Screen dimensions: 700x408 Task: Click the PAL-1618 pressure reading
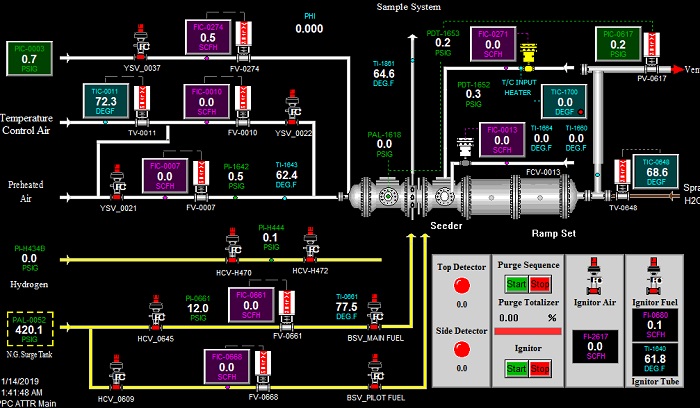[384, 144]
